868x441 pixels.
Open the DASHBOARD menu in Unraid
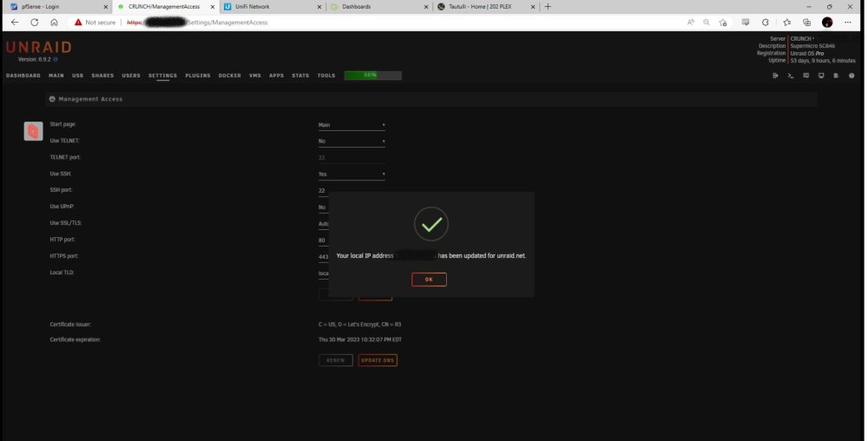tap(23, 76)
